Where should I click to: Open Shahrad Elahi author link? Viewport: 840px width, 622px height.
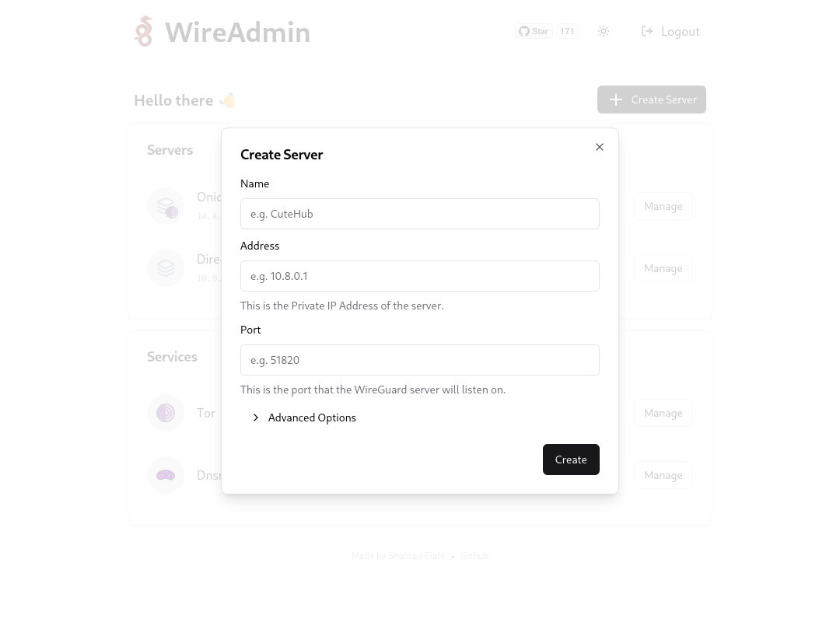point(416,556)
